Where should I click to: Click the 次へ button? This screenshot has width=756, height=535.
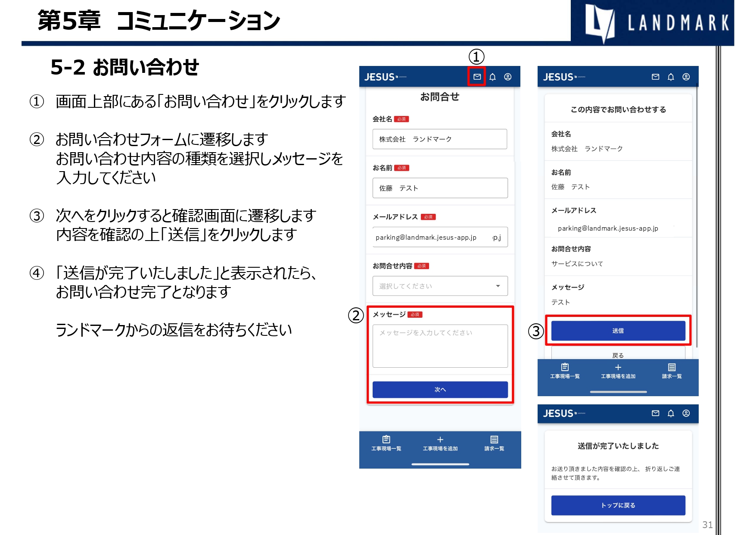tap(440, 389)
